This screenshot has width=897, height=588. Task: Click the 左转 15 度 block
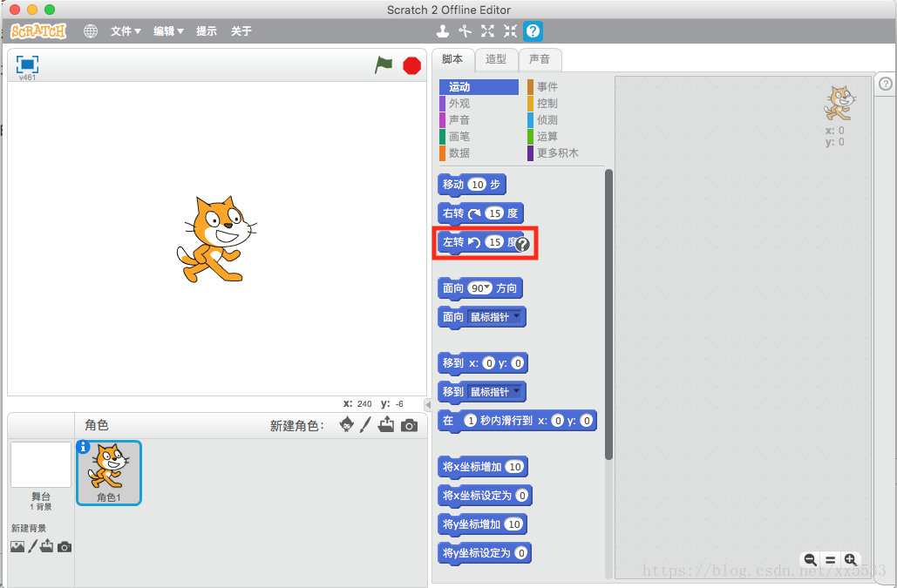480,242
